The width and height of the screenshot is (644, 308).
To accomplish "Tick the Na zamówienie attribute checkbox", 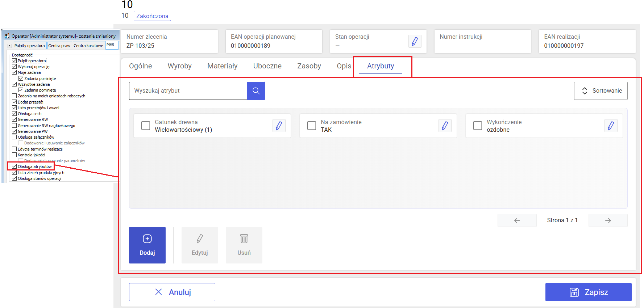I will pyautogui.click(x=312, y=126).
